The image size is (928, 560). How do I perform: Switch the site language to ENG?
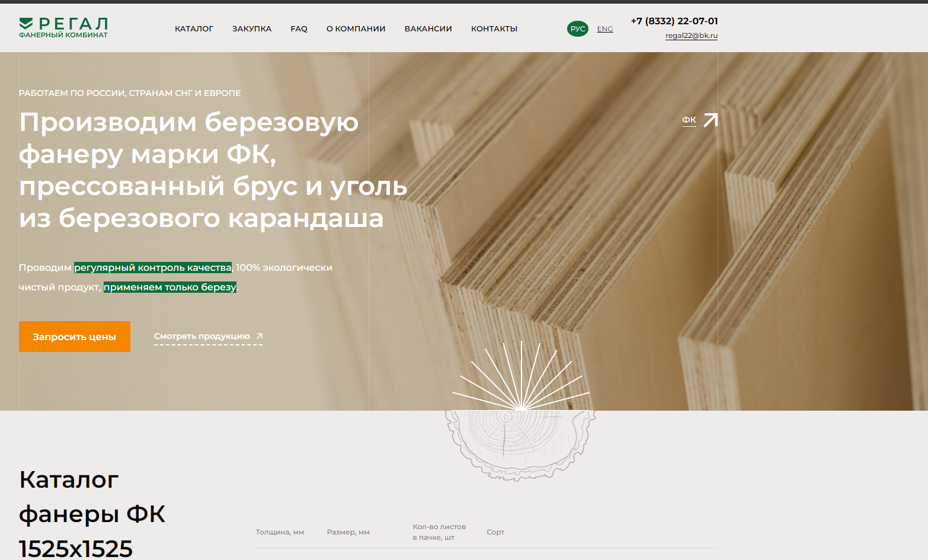pyautogui.click(x=604, y=29)
